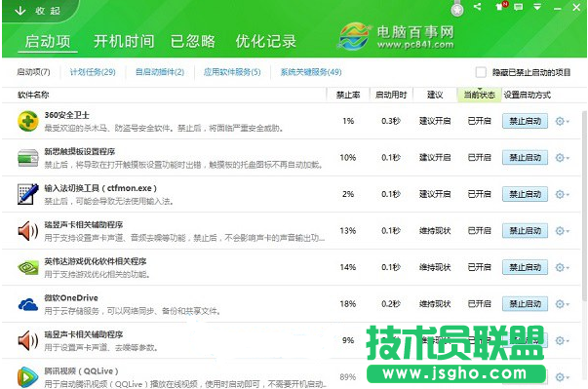
Task: Click the 英伟达 NVIDIA icon
Action: 28,267
